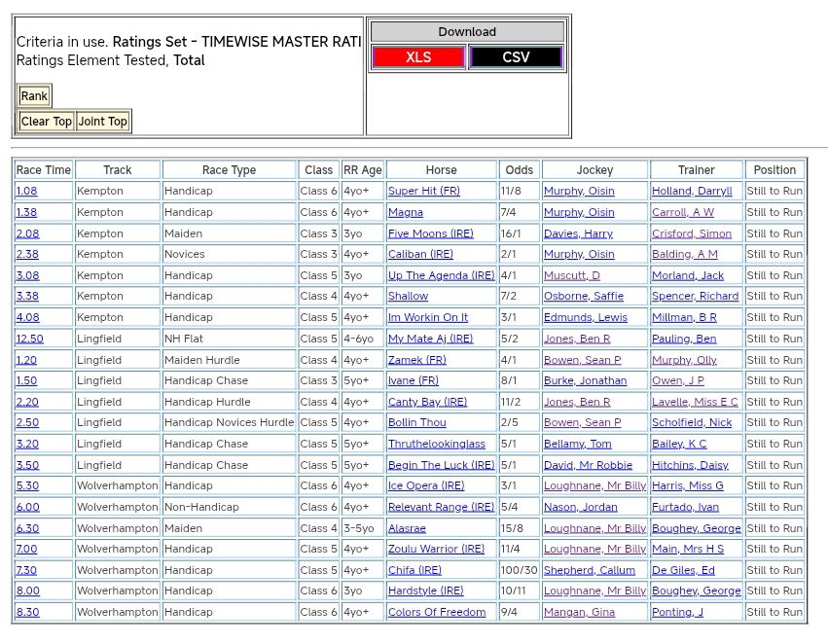
Task: Open horse Caliban (IRE) page
Action: point(420,255)
